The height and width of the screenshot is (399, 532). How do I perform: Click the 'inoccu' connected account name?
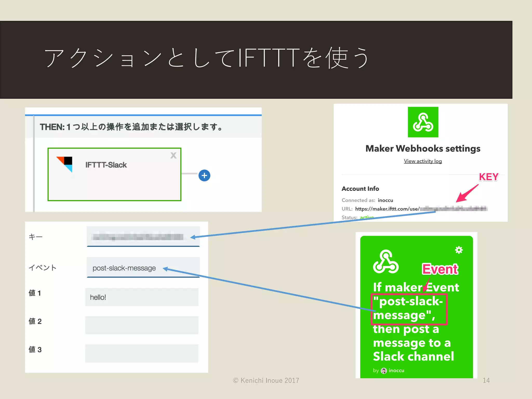[385, 200]
